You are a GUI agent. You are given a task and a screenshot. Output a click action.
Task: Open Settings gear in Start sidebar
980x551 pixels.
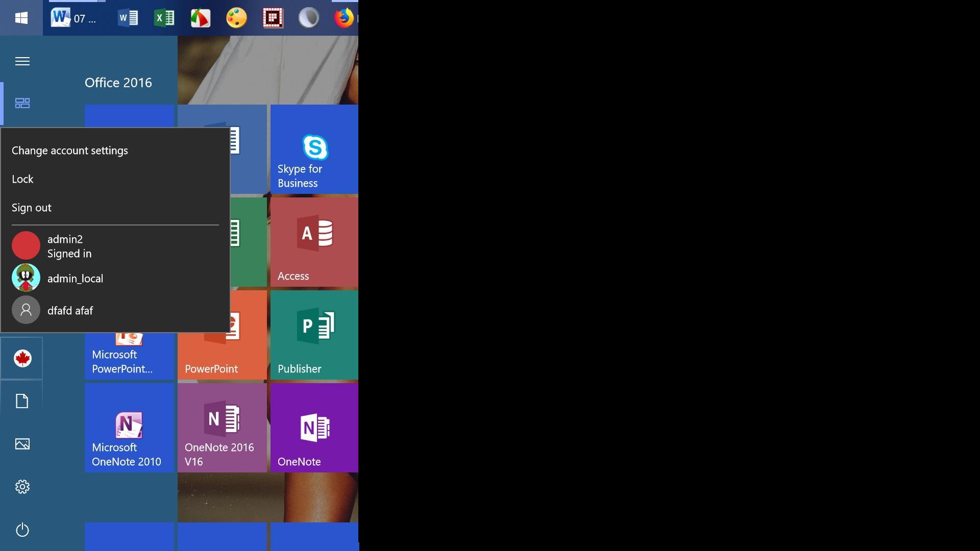click(x=22, y=487)
